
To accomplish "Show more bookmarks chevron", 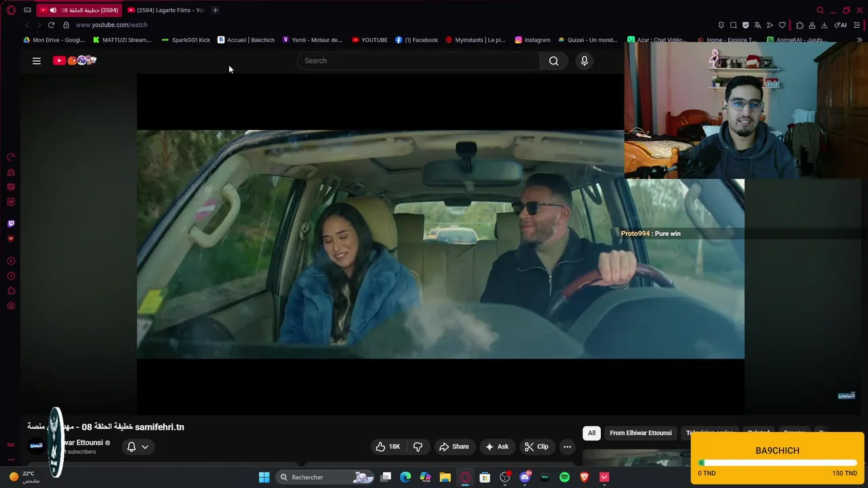I will pos(860,40).
